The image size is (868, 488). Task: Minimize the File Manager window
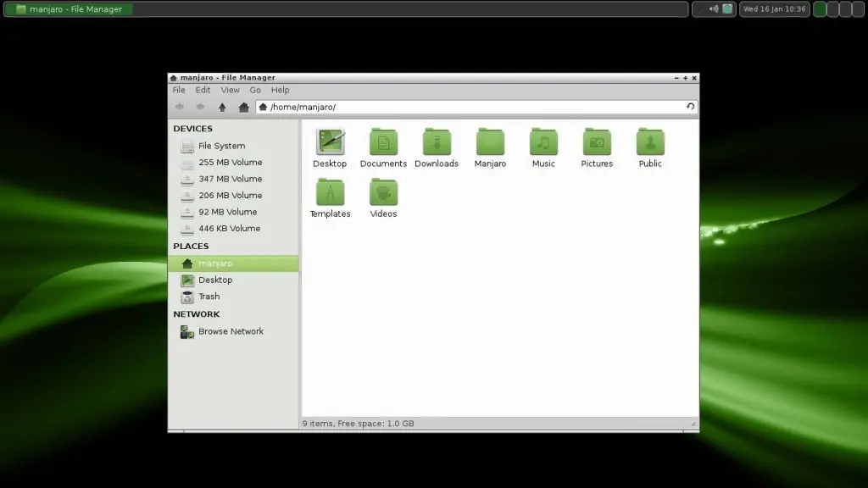(x=676, y=78)
